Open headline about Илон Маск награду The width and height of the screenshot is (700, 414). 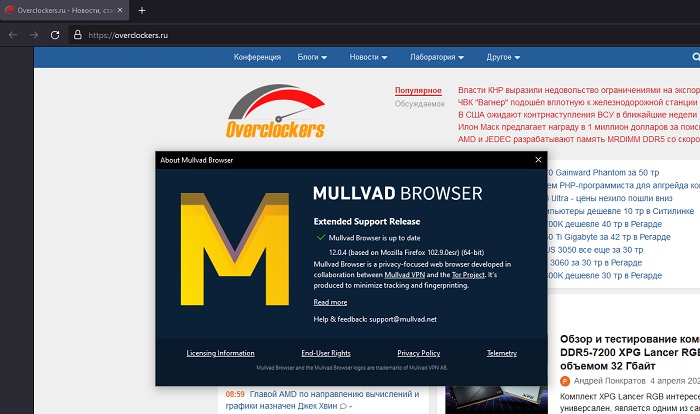579,127
